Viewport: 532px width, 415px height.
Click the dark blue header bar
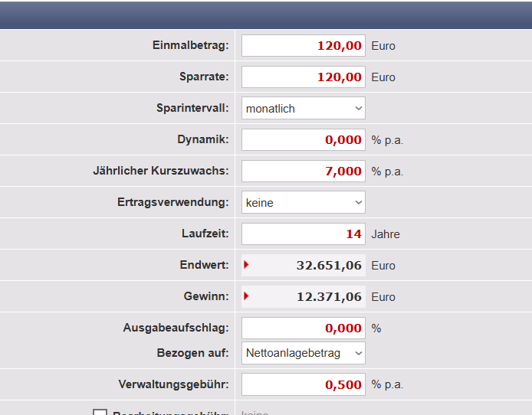click(x=266, y=15)
